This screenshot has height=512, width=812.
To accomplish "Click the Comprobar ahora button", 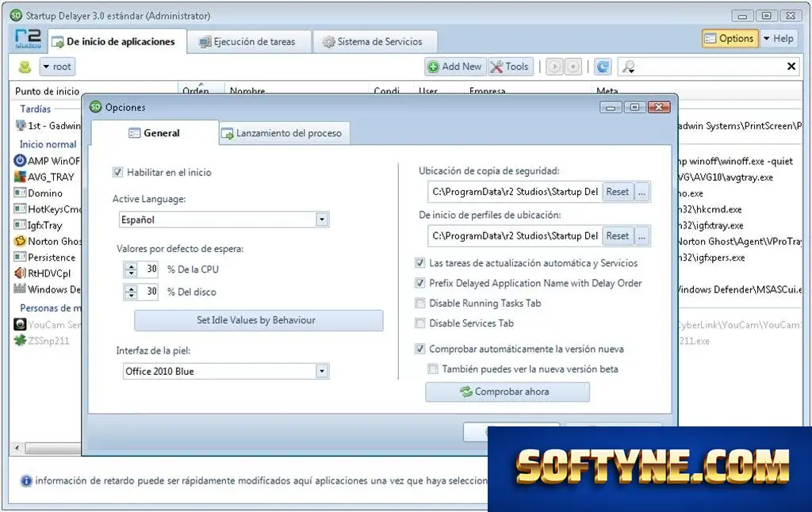I will point(507,392).
